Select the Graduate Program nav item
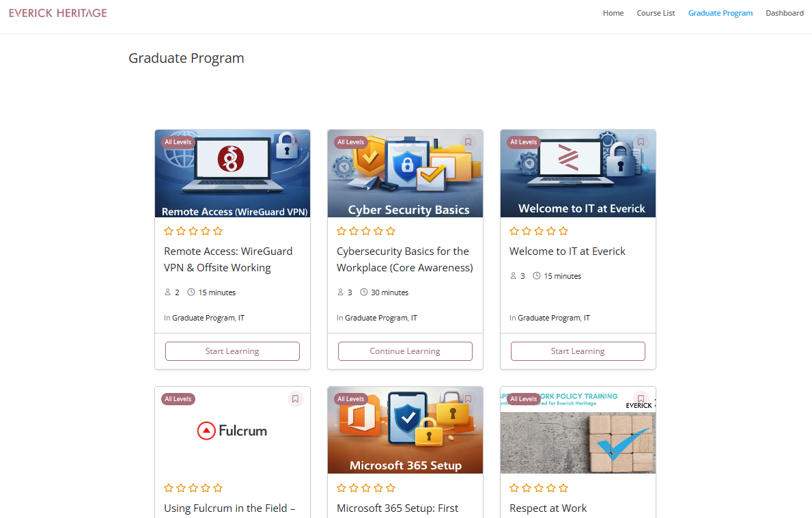The image size is (812, 518). (x=720, y=13)
